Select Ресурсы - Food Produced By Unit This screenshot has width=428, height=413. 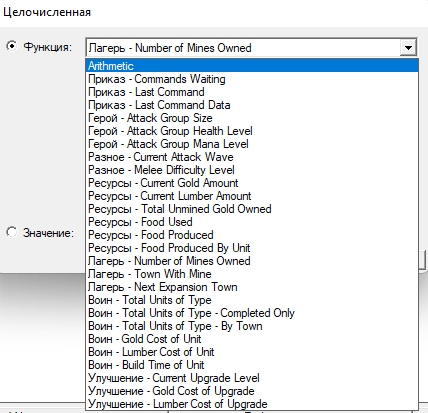tap(252, 248)
